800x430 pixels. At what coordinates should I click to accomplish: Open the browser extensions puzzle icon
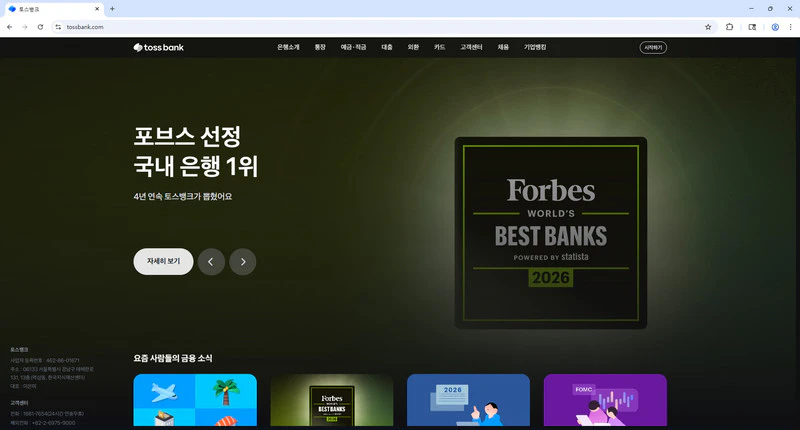click(730, 27)
